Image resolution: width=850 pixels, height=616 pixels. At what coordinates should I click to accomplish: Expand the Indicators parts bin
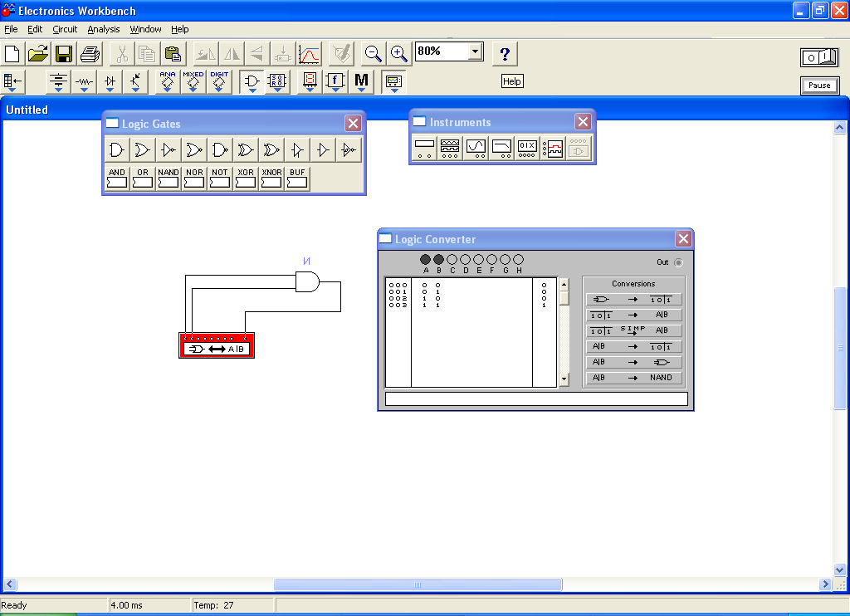click(x=310, y=82)
